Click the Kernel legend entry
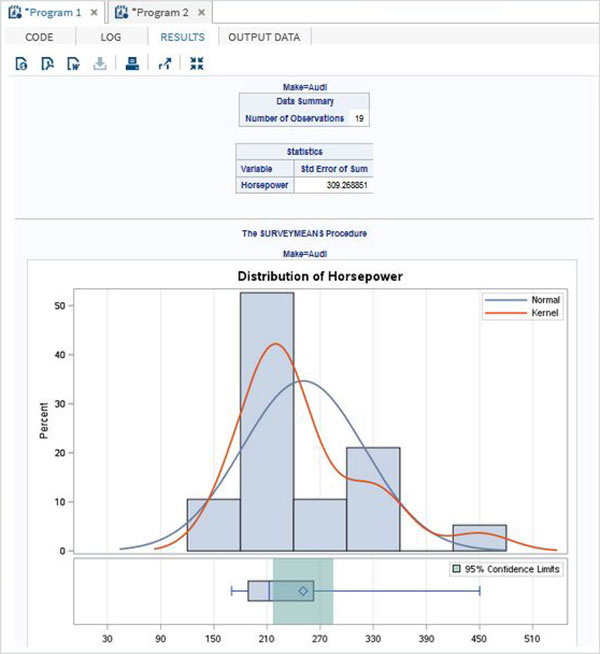 click(x=522, y=313)
